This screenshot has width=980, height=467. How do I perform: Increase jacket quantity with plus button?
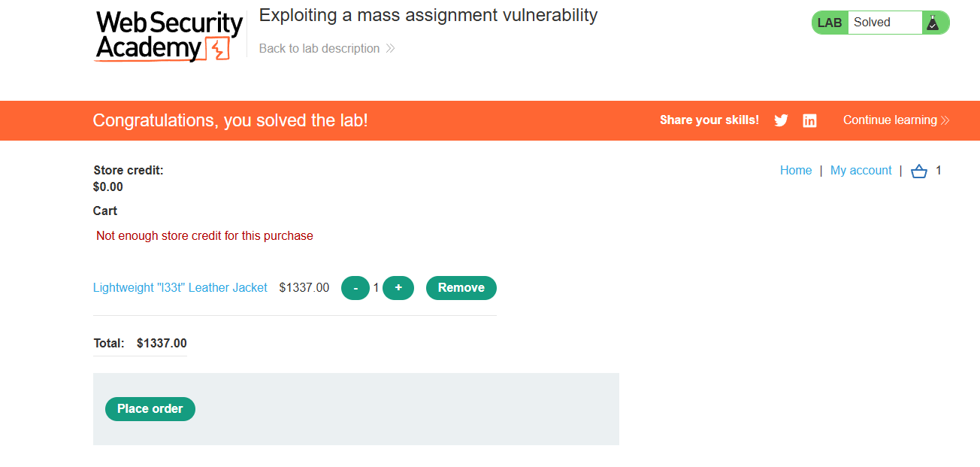click(x=398, y=288)
